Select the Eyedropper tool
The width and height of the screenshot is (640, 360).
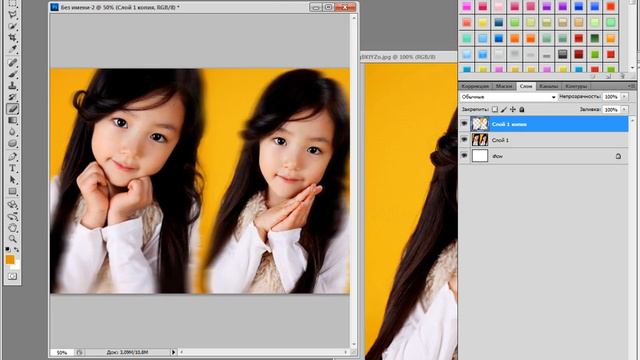click(x=13, y=49)
